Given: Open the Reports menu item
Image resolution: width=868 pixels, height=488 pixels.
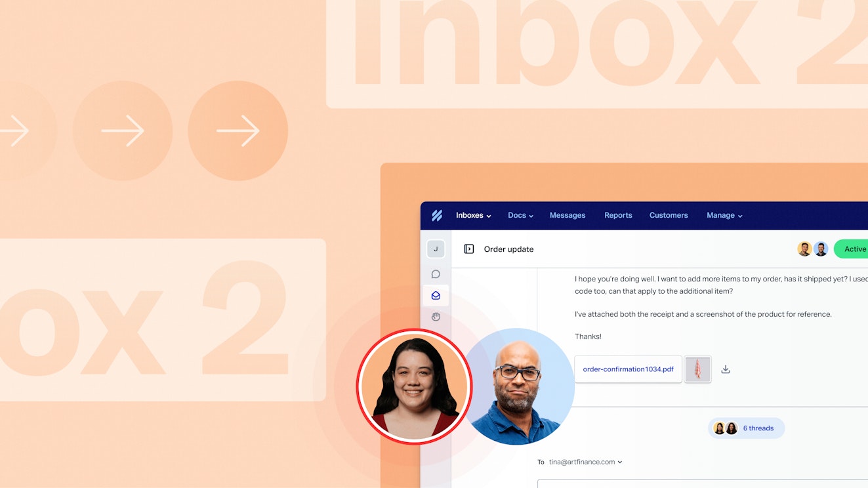Looking at the screenshot, I should click(618, 215).
